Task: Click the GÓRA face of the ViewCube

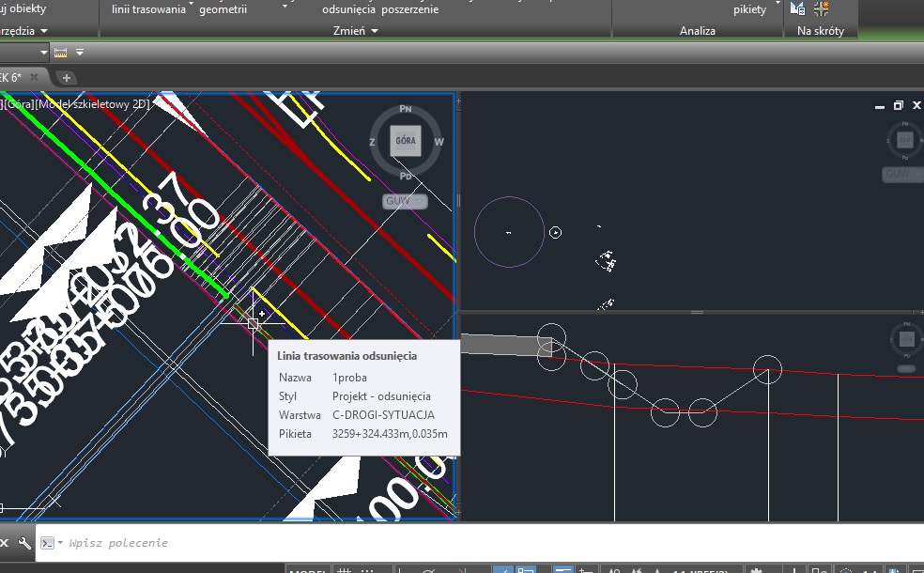Action: click(x=406, y=141)
